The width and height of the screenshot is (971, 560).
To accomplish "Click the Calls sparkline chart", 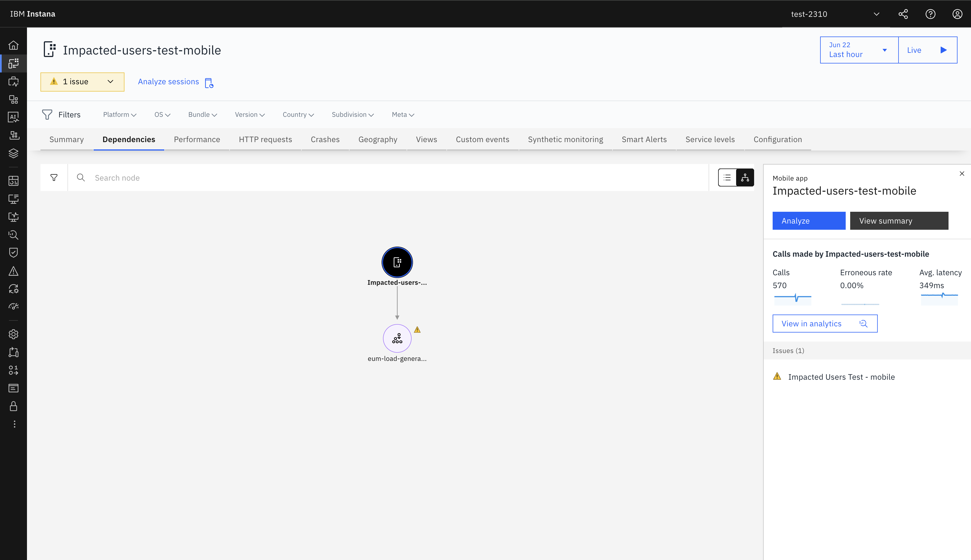I will tap(793, 299).
